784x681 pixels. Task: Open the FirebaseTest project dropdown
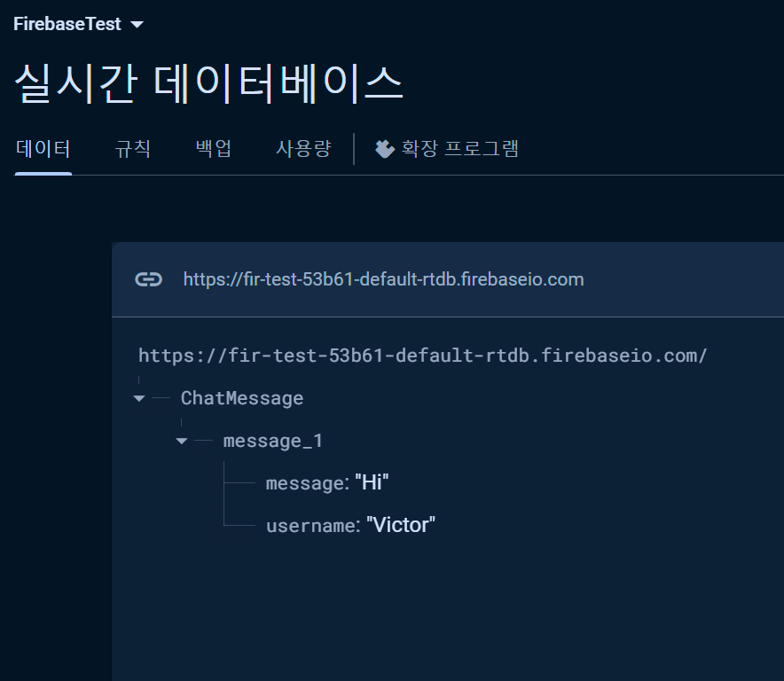[x=137, y=24]
